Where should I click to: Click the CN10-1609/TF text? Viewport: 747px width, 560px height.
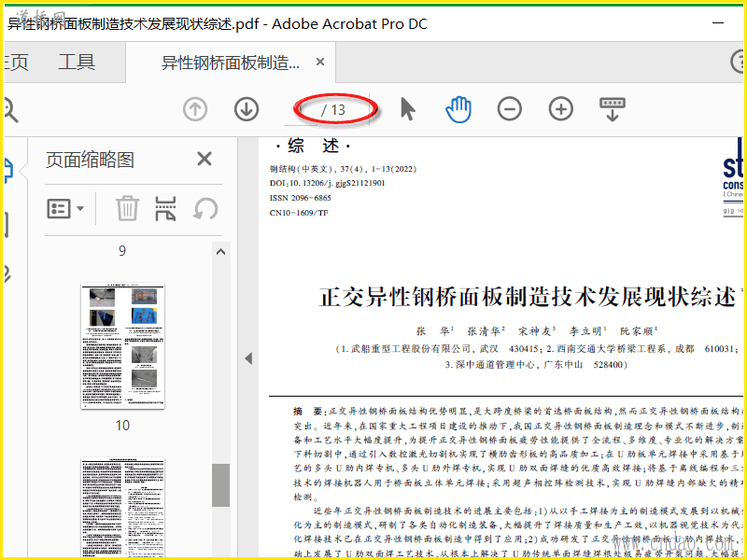coord(299,213)
